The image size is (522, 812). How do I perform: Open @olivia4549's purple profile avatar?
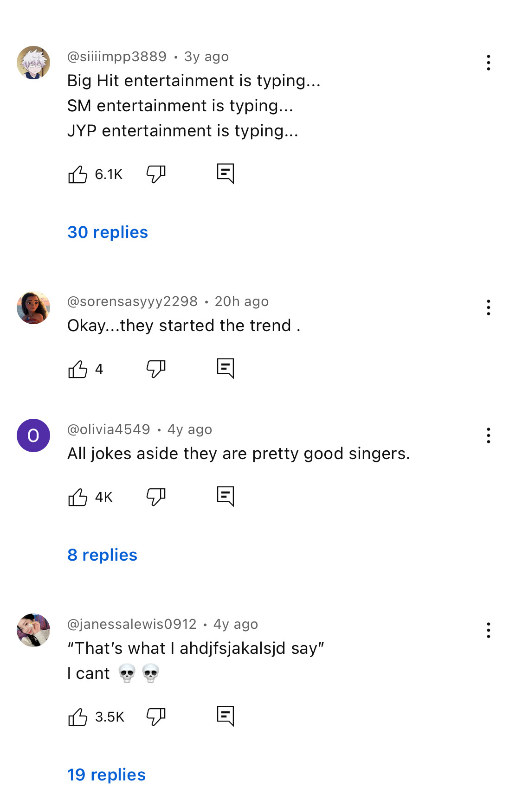click(33, 435)
